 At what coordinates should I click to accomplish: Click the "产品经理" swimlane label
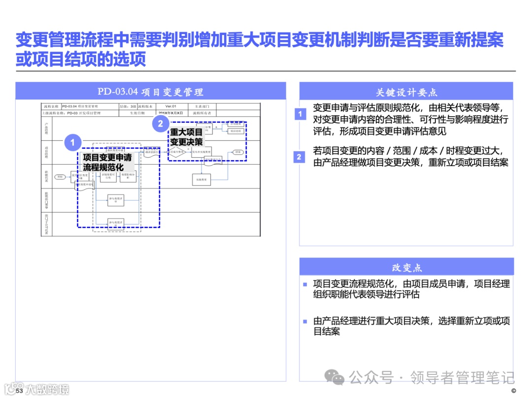click(46, 129)
